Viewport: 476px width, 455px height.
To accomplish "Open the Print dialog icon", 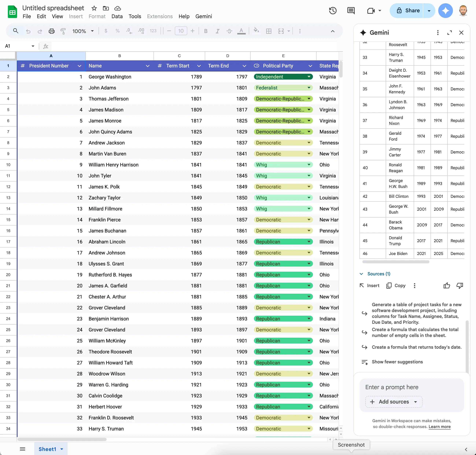I will [52, 31].
